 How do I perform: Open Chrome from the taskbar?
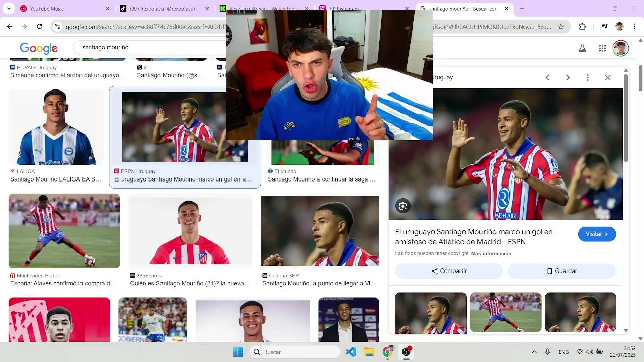[388, 352]
